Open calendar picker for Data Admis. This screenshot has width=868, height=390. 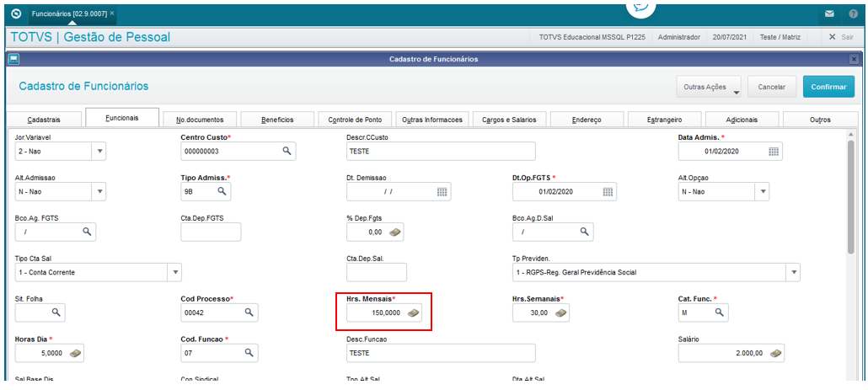click(774, 152)
